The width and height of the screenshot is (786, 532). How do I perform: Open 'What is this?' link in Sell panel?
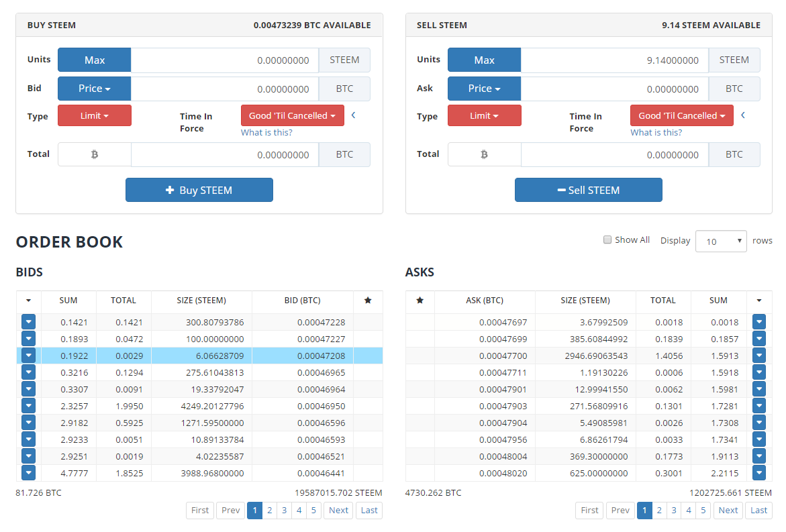tap(656, 132)
